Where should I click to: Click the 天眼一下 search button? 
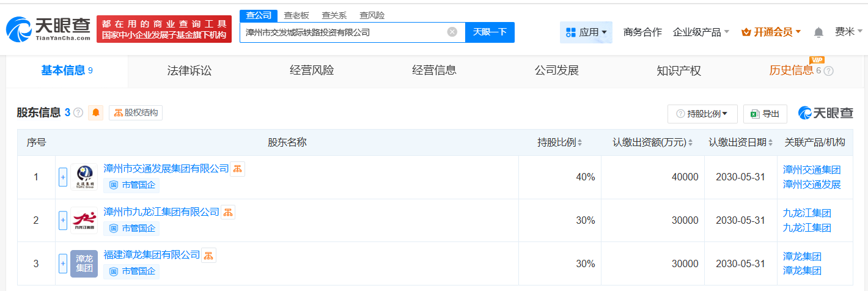[x=490, y=32]
